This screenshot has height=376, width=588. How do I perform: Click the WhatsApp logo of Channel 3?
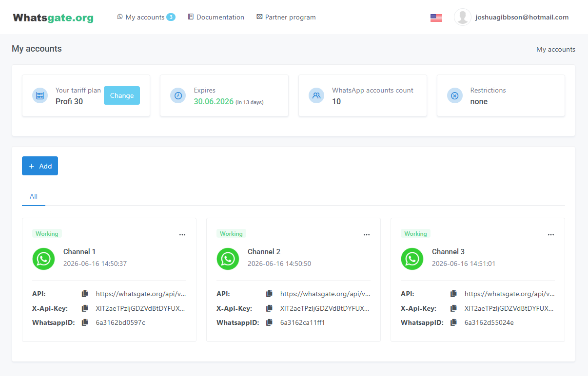point(412,259)
